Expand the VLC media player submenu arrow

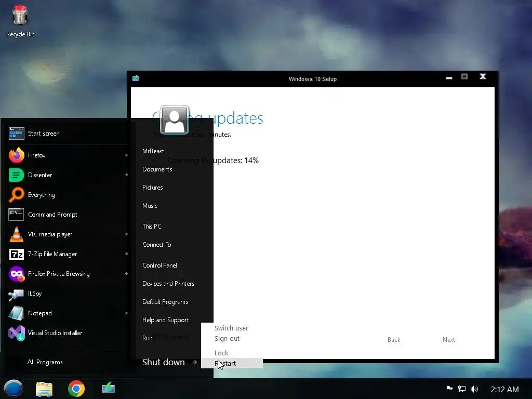point(126,234)
